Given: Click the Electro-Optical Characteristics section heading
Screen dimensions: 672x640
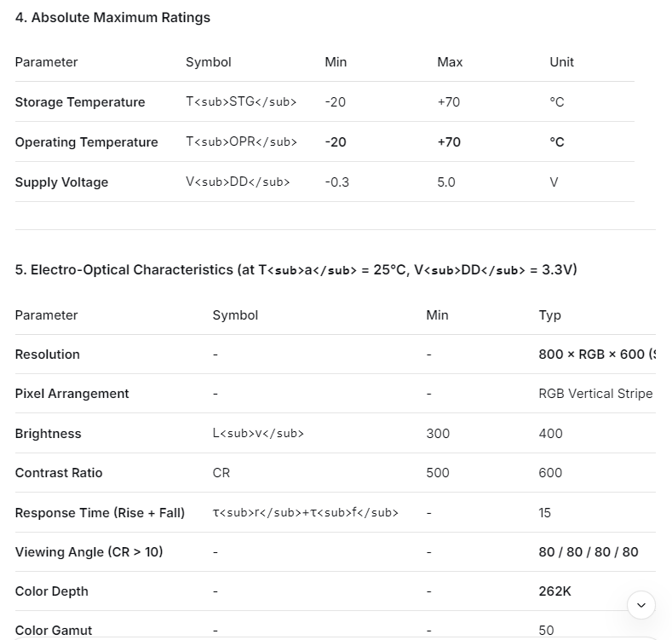Looking at the screenshot, I should [x=296, y=270].
